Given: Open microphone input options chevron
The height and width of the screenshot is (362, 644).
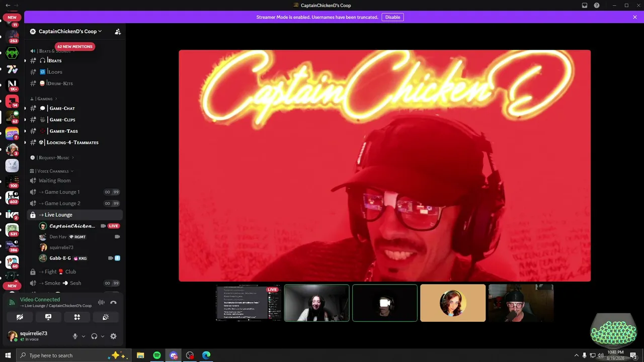Looking at the screenshot, I should click(84, 336).
